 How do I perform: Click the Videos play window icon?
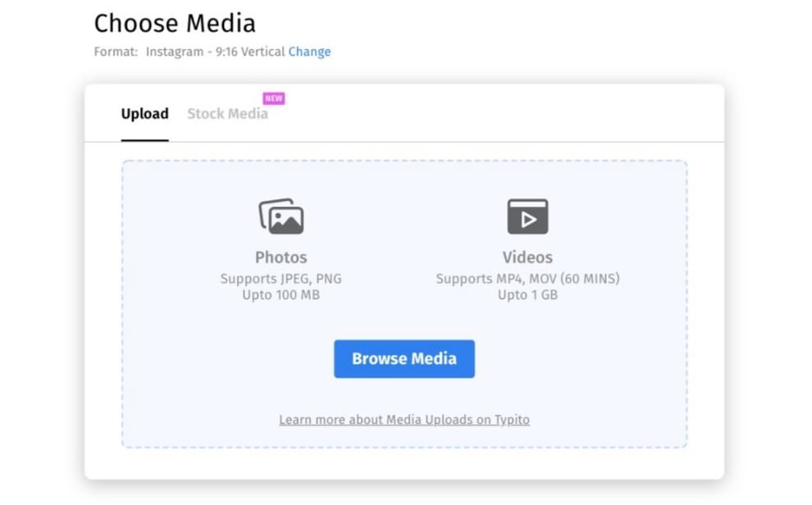click(x=527, y=216)
